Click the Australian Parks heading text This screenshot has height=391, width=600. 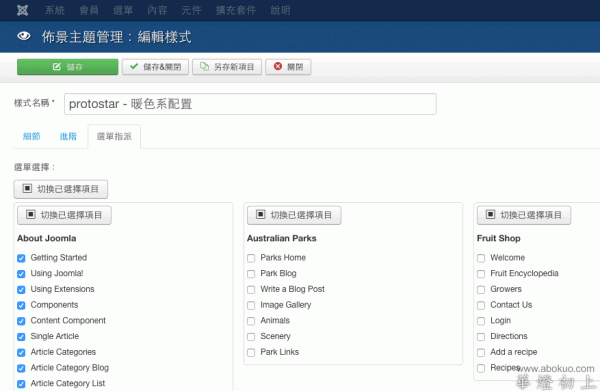[x=282, y=238]
